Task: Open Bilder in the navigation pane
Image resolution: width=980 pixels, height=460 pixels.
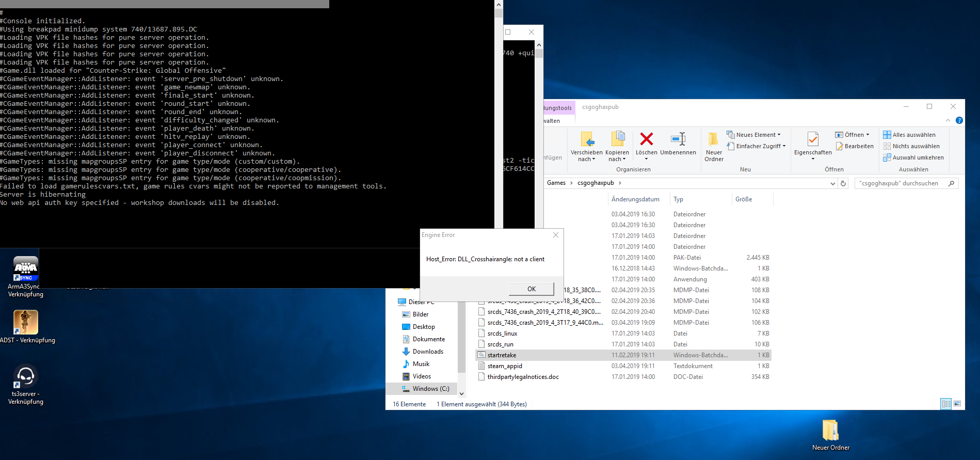Action: pos(421,314)
